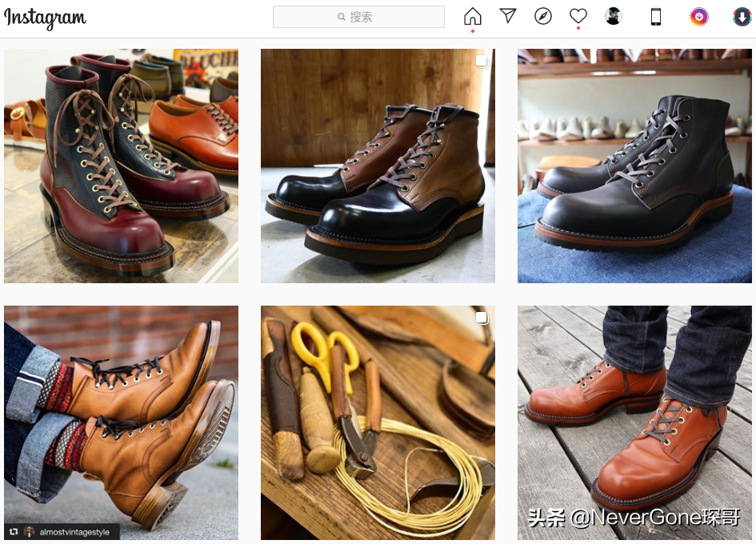Click the mobile phone icon
Screen dimensions: 756x544
[x=656, y=17]
